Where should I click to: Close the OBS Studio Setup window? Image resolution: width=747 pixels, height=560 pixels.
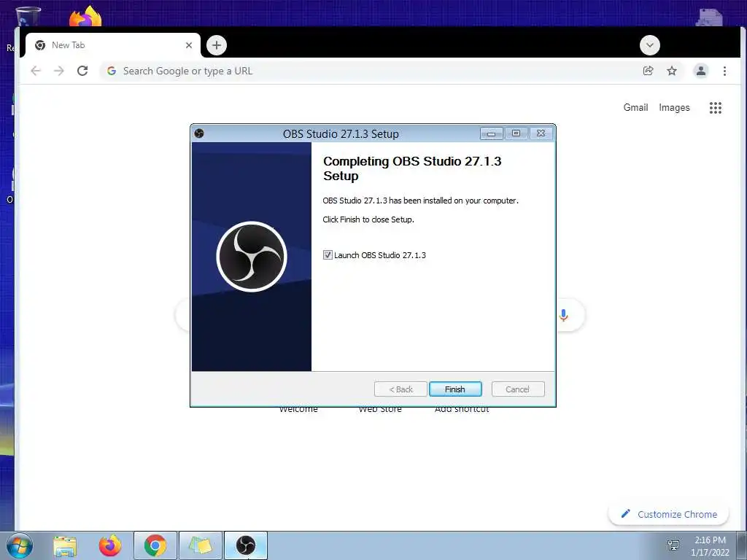click(541, 133)
